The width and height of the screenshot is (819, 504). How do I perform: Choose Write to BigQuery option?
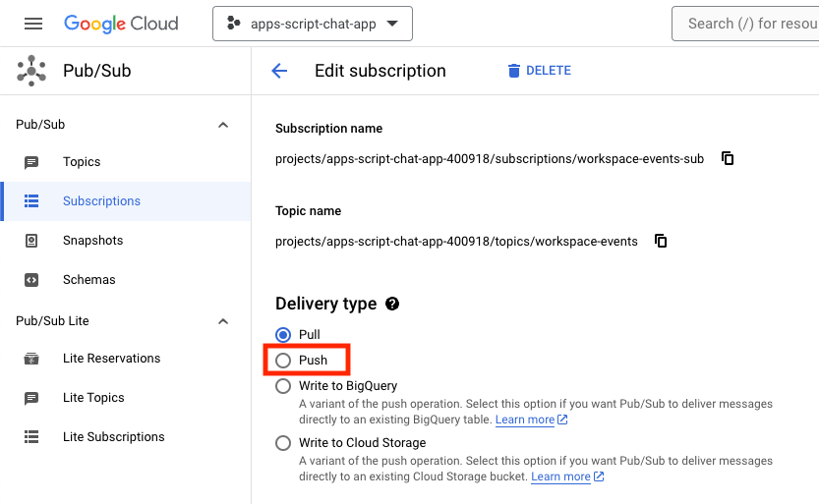click(x=283, y=386)
